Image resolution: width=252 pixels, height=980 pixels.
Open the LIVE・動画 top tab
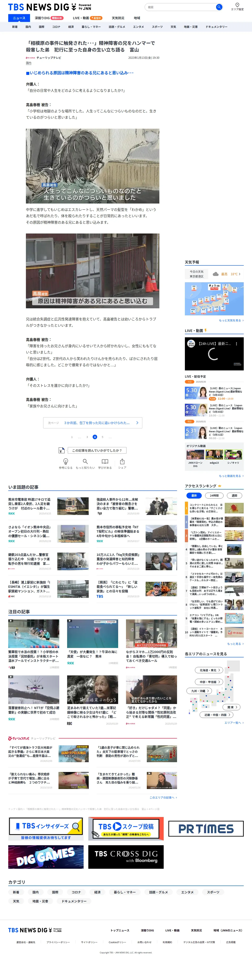[x=87, y=18]
